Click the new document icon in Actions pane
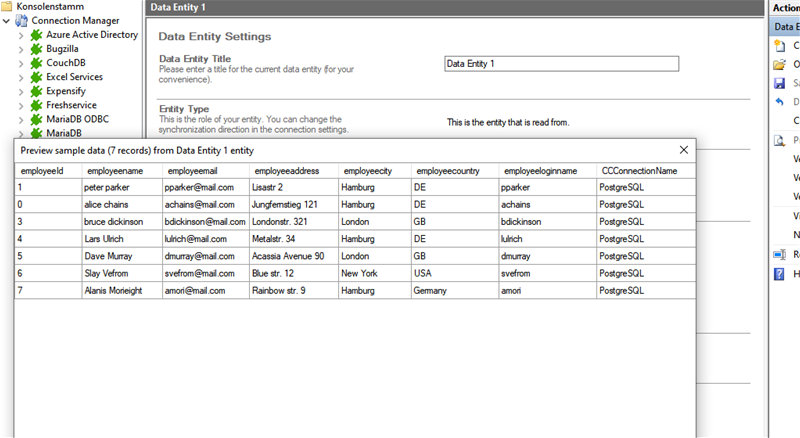The width and height of the screenshot is (800, 438). [x=779, y=46]
